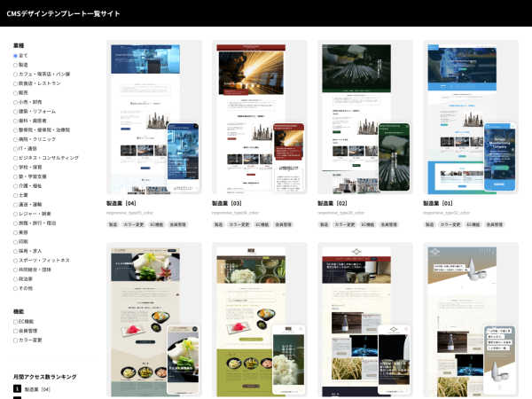Open the 製造 tag under 製造業 [03]
The height and width of the screenshot is (399, 532).
pyautogui.click(x=218, y=224)
